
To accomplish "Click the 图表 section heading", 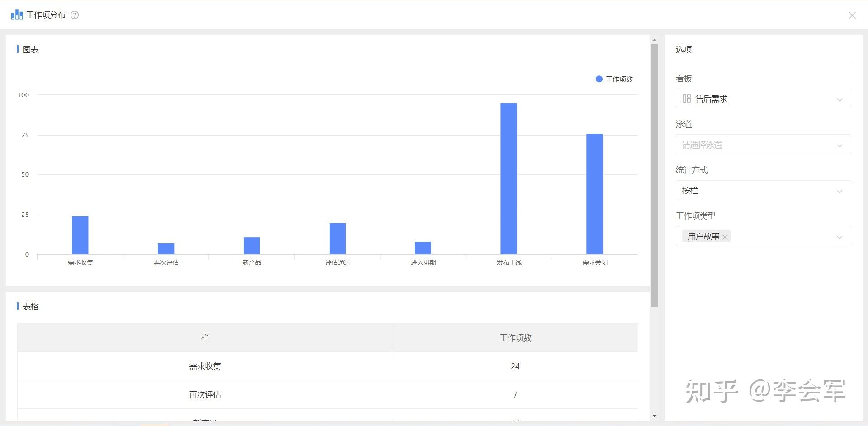I will (30, 49).
